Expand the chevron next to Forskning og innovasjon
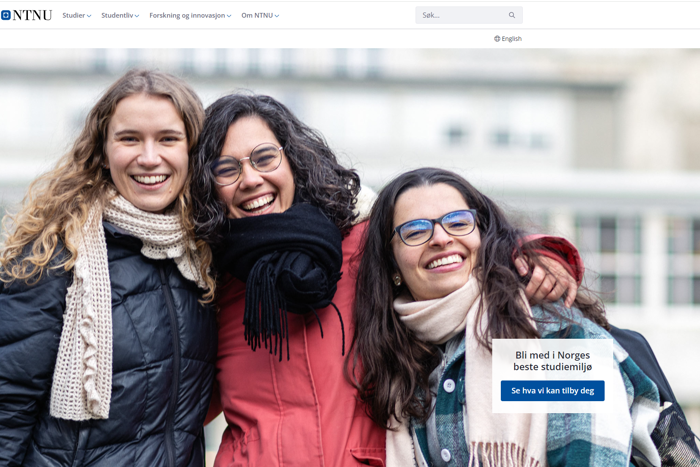Screen dimensions: 700x467 pos(229,16)
